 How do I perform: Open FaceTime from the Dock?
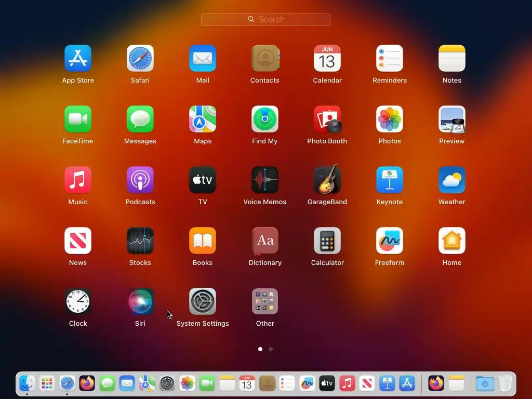tap(207, 384)
